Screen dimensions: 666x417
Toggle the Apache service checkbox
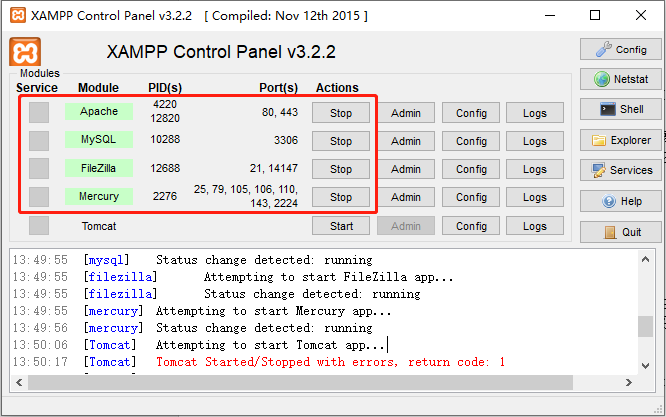tap(39, 113)
